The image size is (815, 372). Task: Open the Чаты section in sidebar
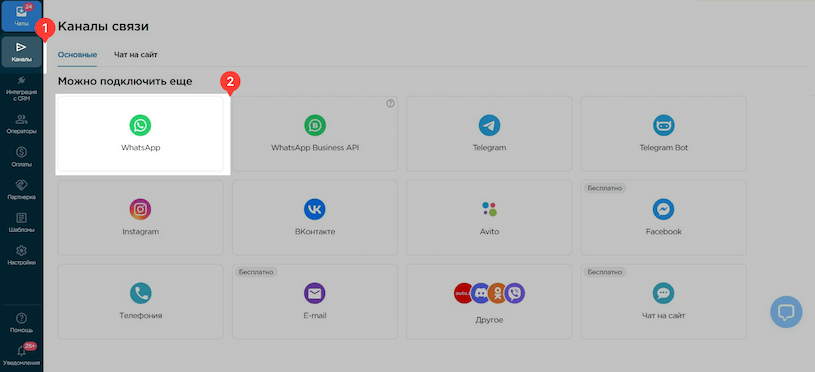coord(21,17)
